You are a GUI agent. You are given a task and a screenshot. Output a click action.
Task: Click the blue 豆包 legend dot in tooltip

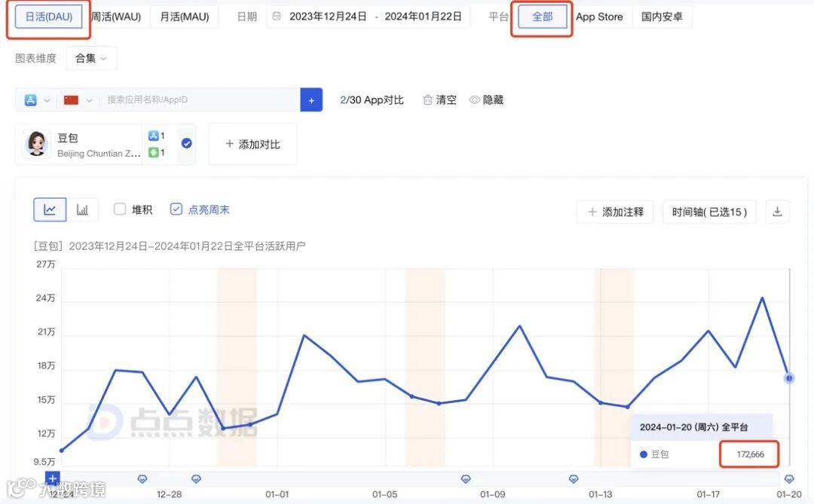(644, 454)
